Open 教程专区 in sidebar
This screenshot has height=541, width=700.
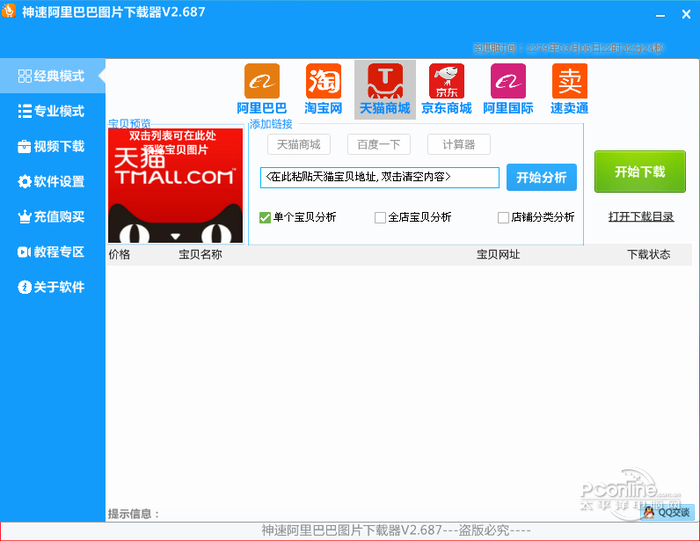coord(52,252)
